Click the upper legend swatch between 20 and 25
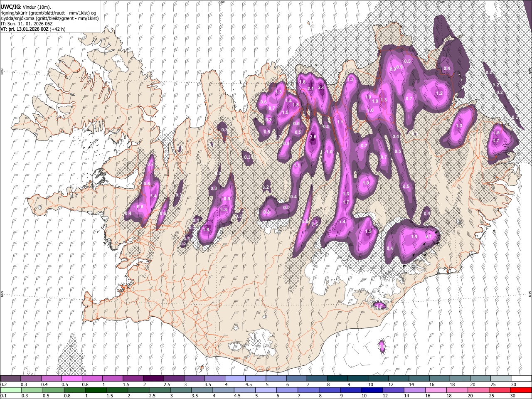532x399 pixels. pos(480,379)
